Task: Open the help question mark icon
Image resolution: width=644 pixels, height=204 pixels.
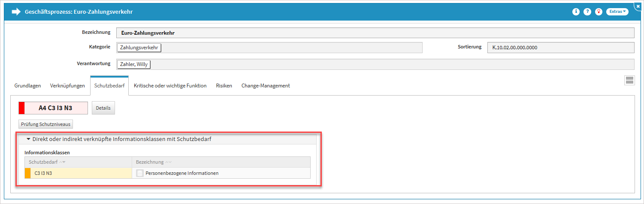Action: (587, 12)
